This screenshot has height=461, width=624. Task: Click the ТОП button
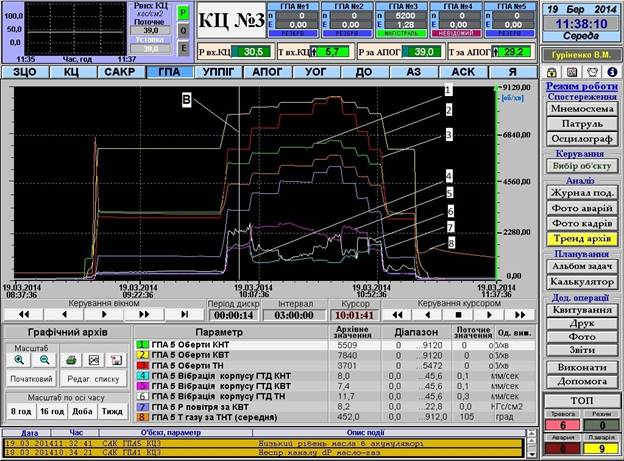click(x=582, y=400)
